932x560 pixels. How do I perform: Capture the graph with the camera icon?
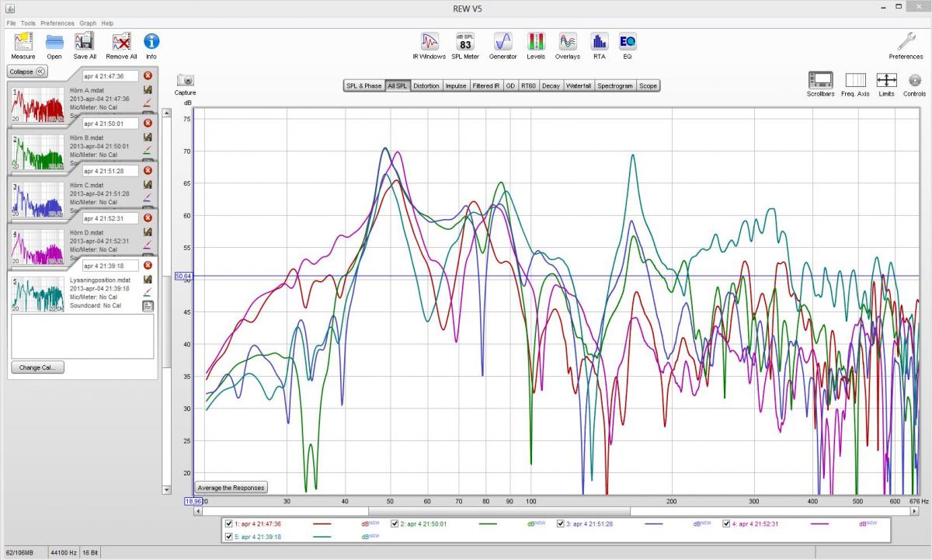185,80
